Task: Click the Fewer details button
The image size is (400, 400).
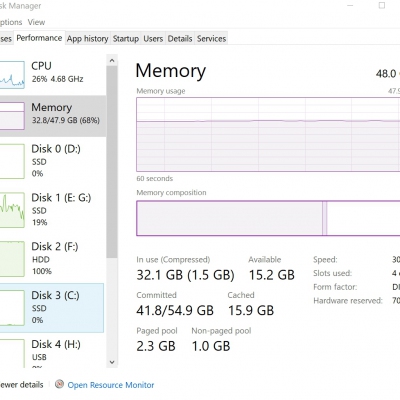Action: coord(21,385)
